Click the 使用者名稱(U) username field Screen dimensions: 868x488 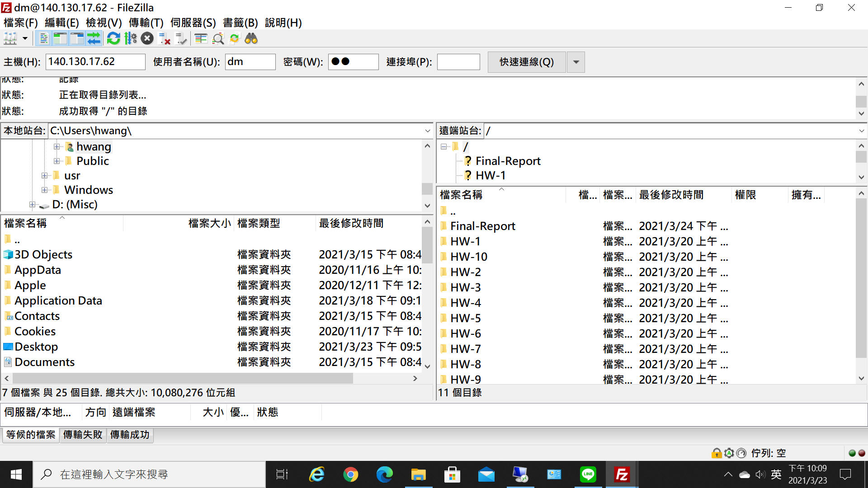tap(250, 62)
